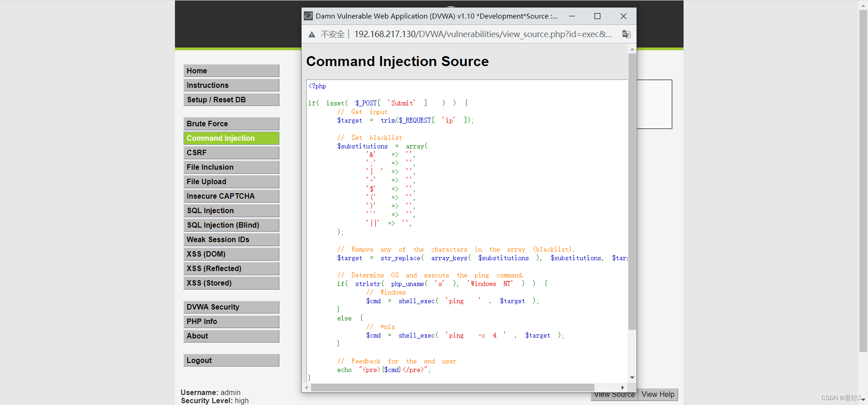Maximize the source popup window
The image size is (868, 405).
pos(597,16)
